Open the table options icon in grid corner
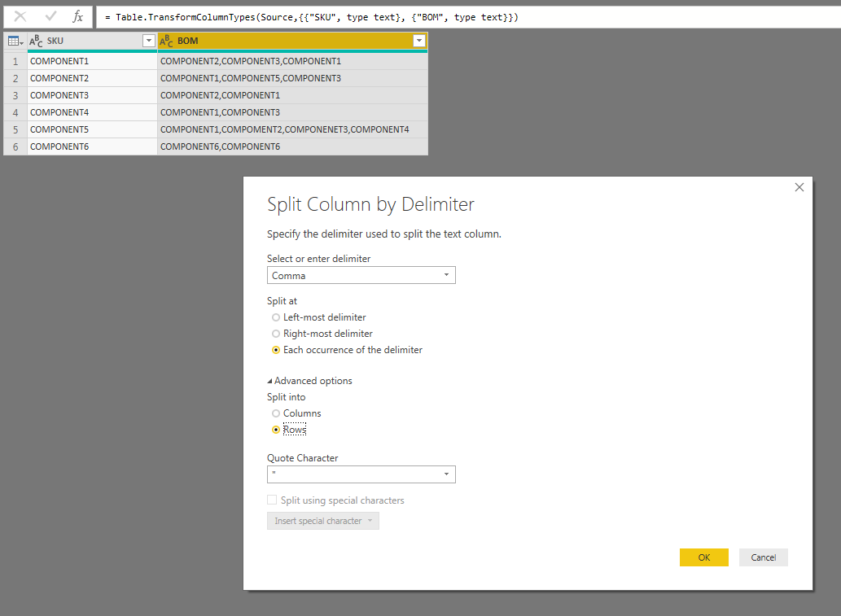Viewport: 841px width, 616px height. 15,41
